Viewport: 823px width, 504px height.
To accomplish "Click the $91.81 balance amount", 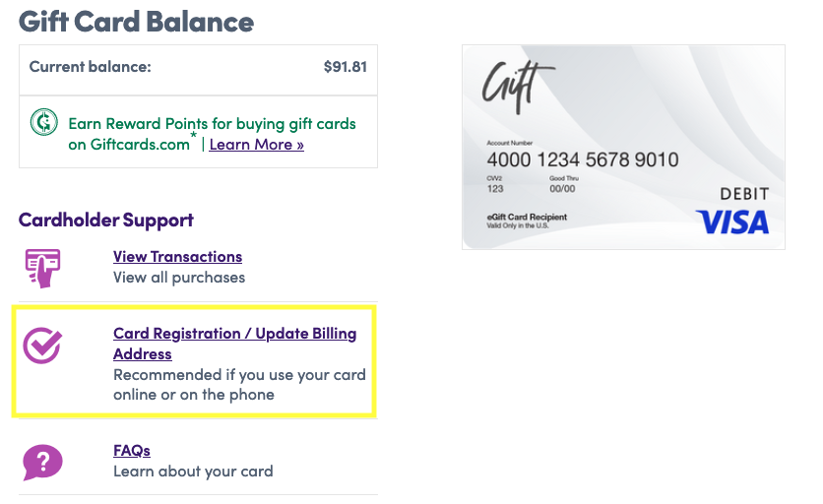I will click(x=345, y=67).
